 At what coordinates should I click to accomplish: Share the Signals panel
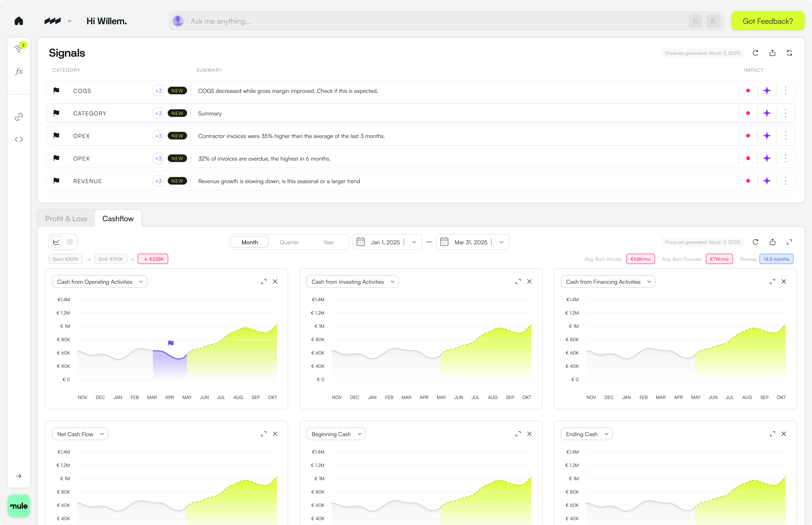773,53
